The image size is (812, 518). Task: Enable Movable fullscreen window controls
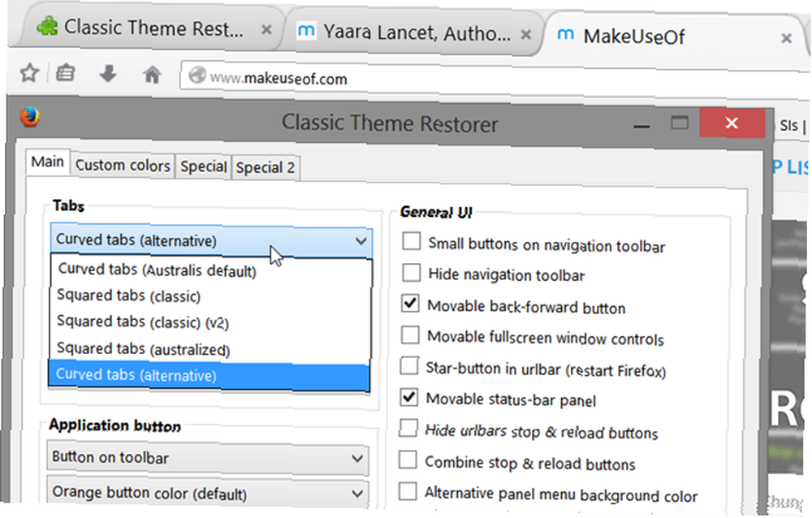coord(410,335)
